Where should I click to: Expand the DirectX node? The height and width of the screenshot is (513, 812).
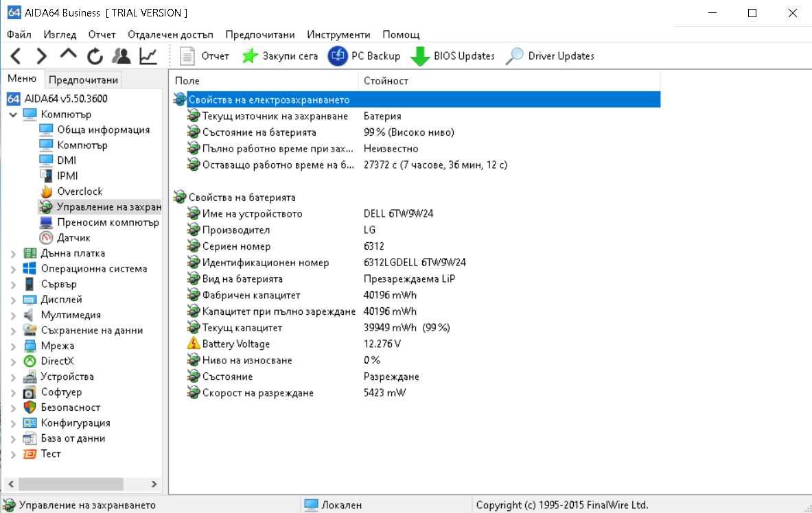pyautogui.click(x=13, y=362)
